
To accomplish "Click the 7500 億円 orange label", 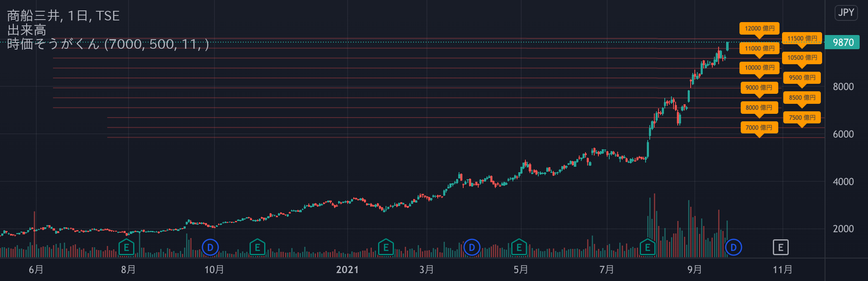I will (802, 118).
